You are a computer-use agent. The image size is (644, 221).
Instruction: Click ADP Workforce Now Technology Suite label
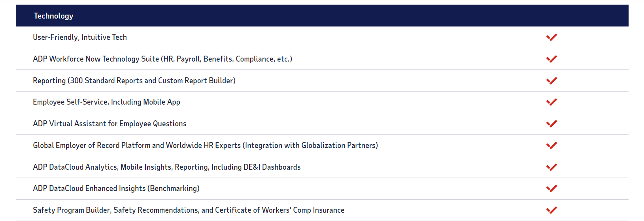pos(162,59)
